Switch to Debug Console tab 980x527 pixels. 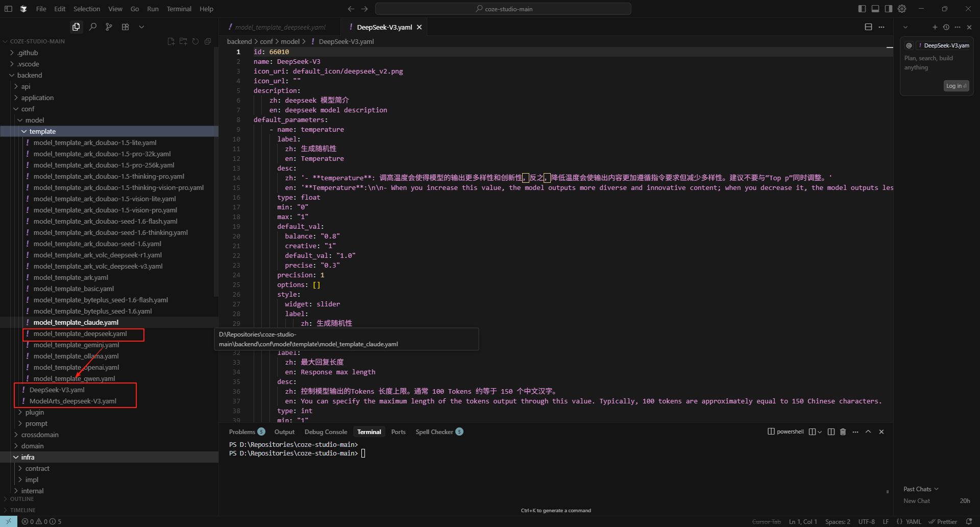pyautogui.click(x=326, y=432)
